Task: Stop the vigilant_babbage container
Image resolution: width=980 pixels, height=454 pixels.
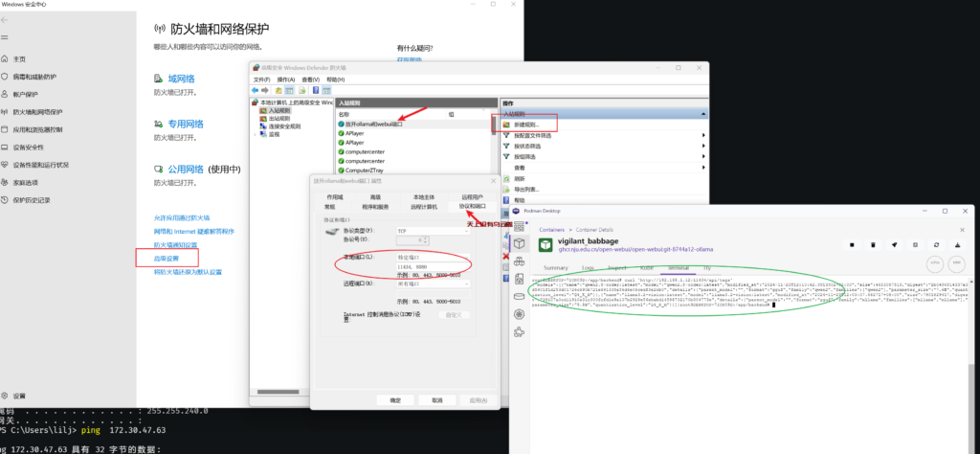Action: click(x=852, y=244)
